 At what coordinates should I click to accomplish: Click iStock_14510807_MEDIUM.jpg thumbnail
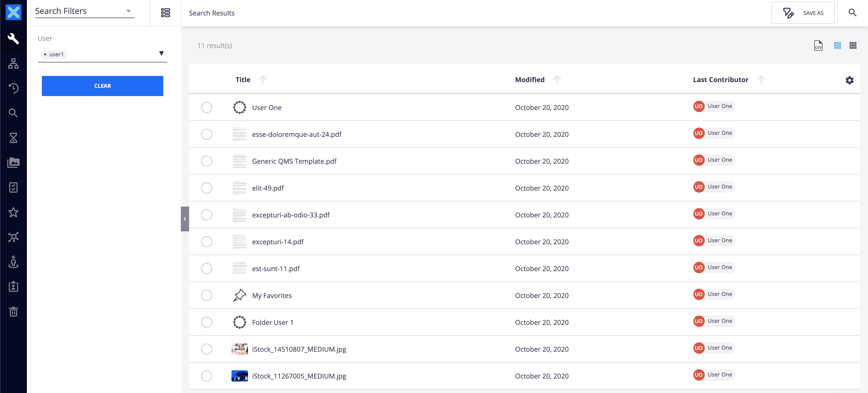(239, 349)
